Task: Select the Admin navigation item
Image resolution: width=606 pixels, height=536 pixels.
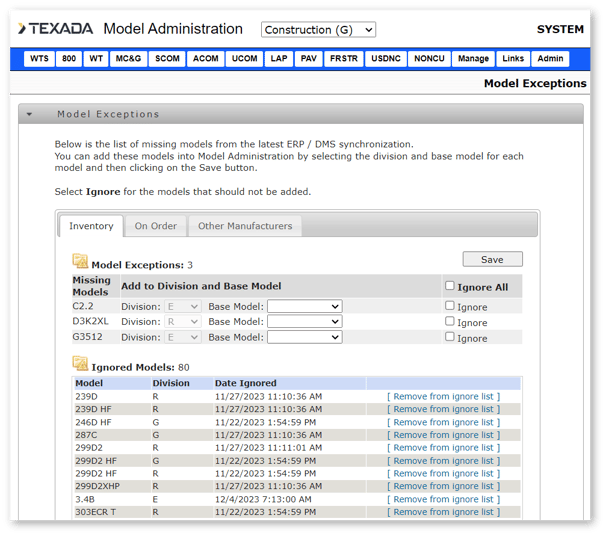Action: [550, 59]
